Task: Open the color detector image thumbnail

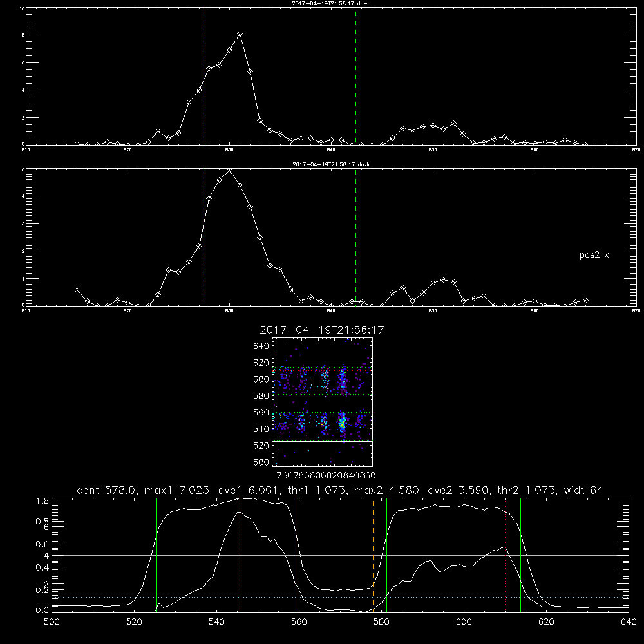Action: 323,402
